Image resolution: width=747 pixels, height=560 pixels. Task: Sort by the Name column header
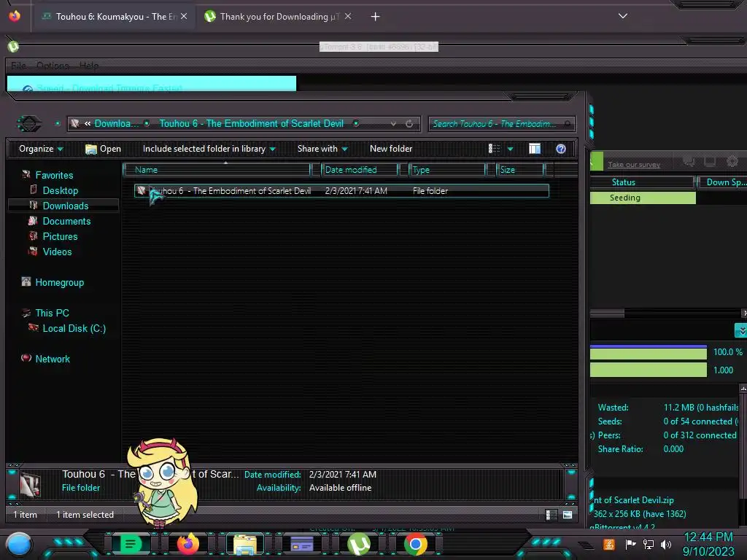coord(217,170)
